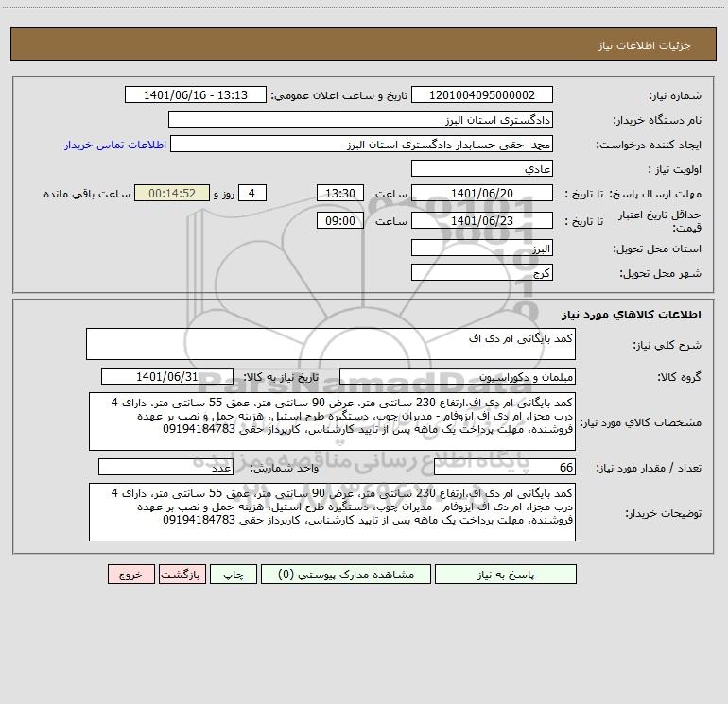This screenshot has width=728, height=704.
Task: Click the label 'شهر محل تحویل:'
Action: click(x=660, y=273)
